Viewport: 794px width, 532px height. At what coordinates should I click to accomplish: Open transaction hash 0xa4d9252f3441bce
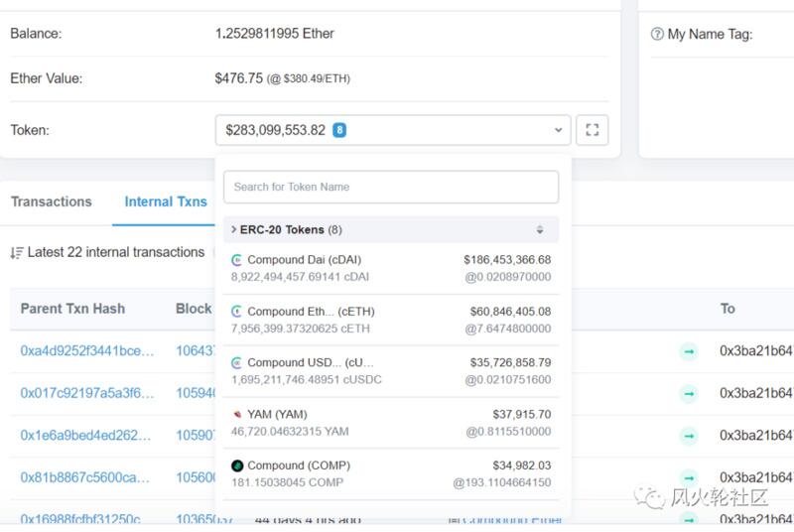pyautogui.click(x=87, y=351)
